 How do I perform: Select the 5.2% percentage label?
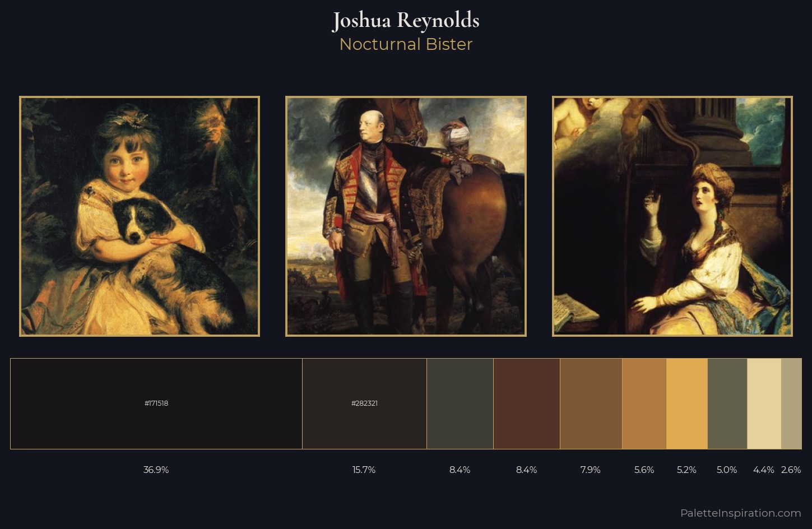[x=686, y=470]
